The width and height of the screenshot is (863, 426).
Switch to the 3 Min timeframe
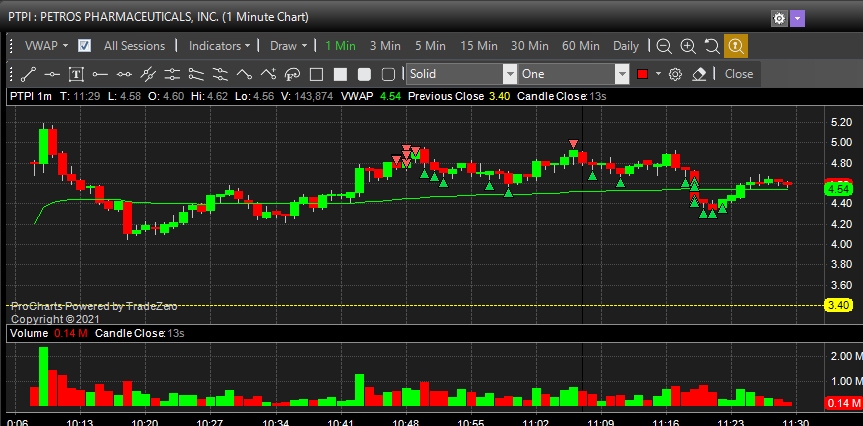click(x=385, y=46)
